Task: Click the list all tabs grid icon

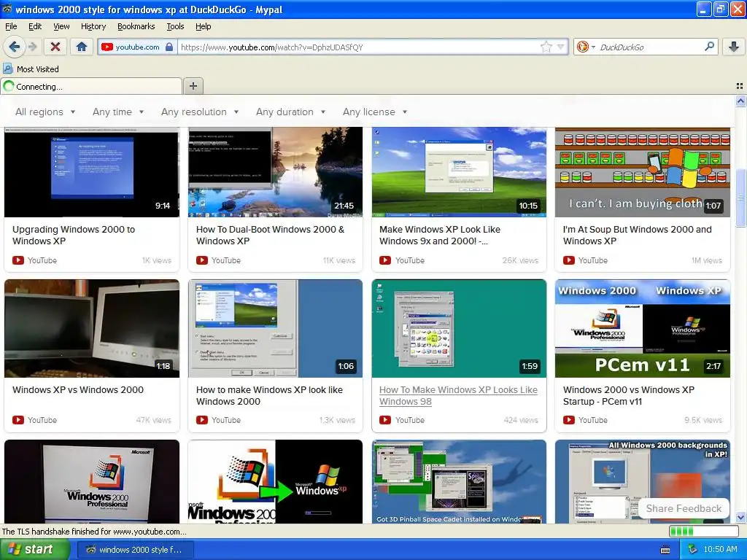Action: 740,86
